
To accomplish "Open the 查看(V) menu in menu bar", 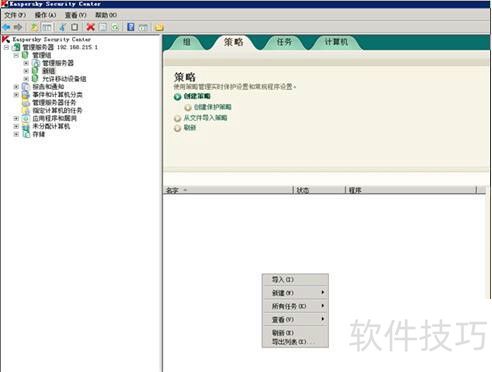I will 75,15.
